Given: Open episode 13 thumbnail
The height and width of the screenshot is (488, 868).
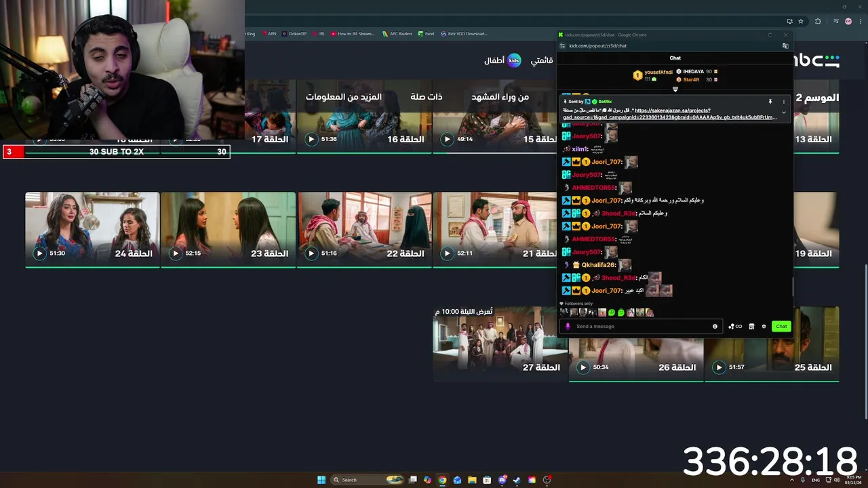Looking at the screenshot, I should (x=816, y=117).
